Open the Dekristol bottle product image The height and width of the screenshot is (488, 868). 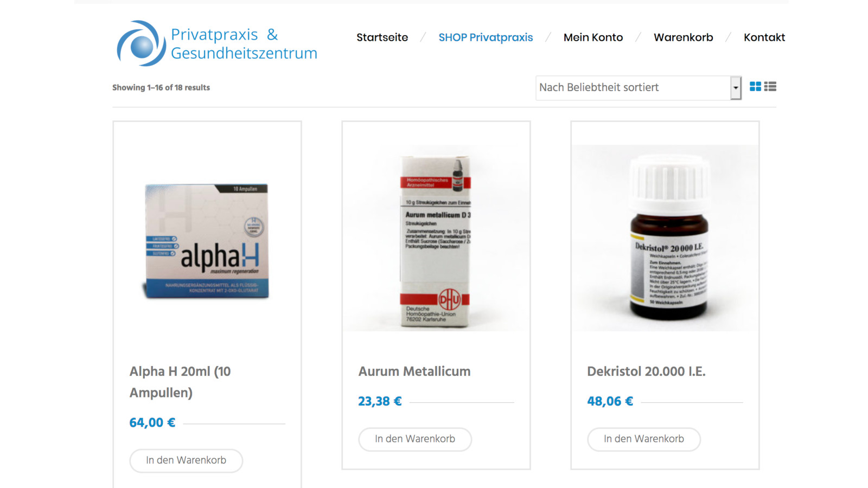[x=665, y=238]
